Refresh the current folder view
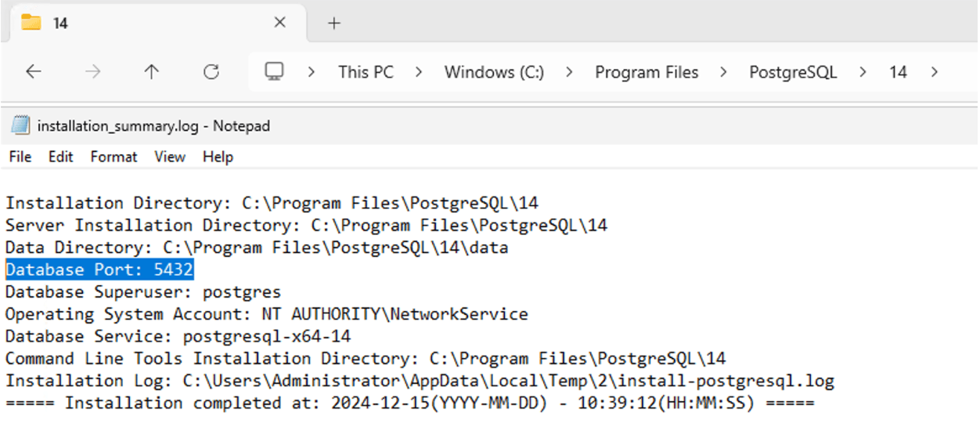980x427 pixels. pos(211,72)
